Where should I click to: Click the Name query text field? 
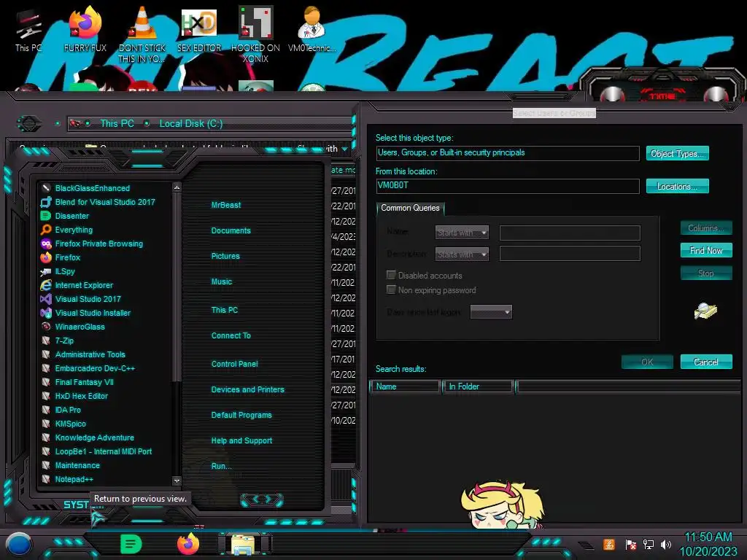tap(569, 233)
